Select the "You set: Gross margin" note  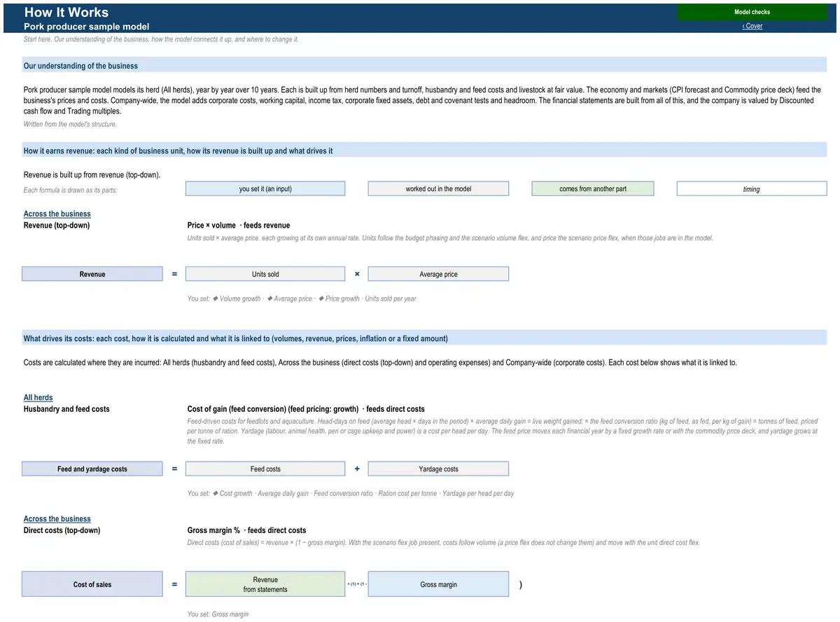click(x=218, y=614)
